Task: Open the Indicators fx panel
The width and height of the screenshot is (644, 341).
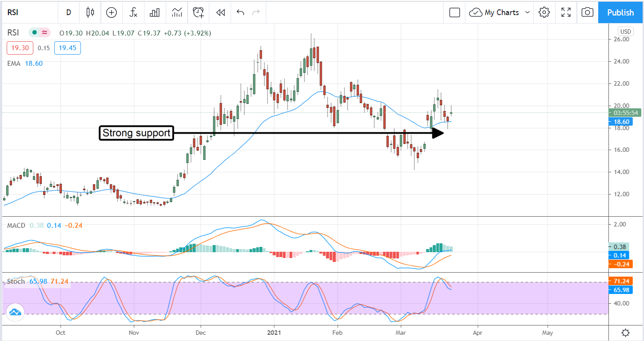Action: 133,12
